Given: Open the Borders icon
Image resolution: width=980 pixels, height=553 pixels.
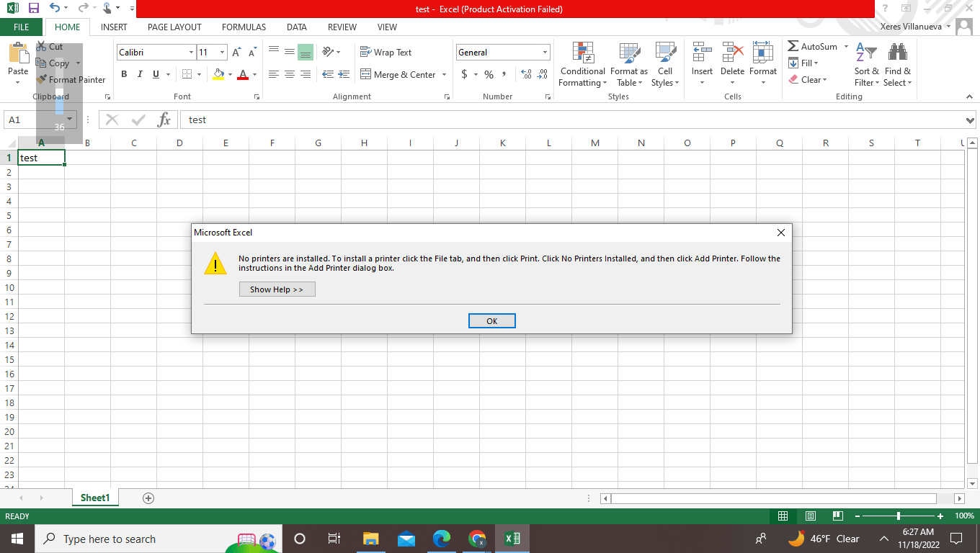Looking at the screenshot, I should click(x=187, y=74).
